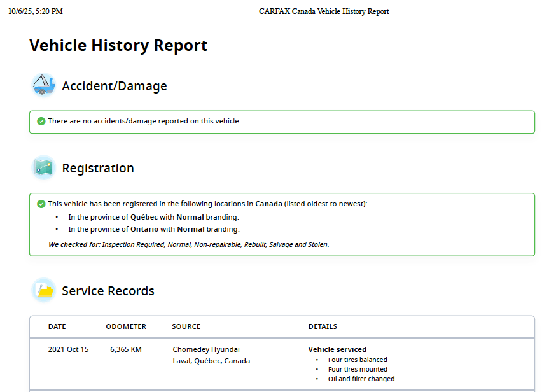
Task: Select the Vehicle History Report main heading
Action: tap(118, 46)
